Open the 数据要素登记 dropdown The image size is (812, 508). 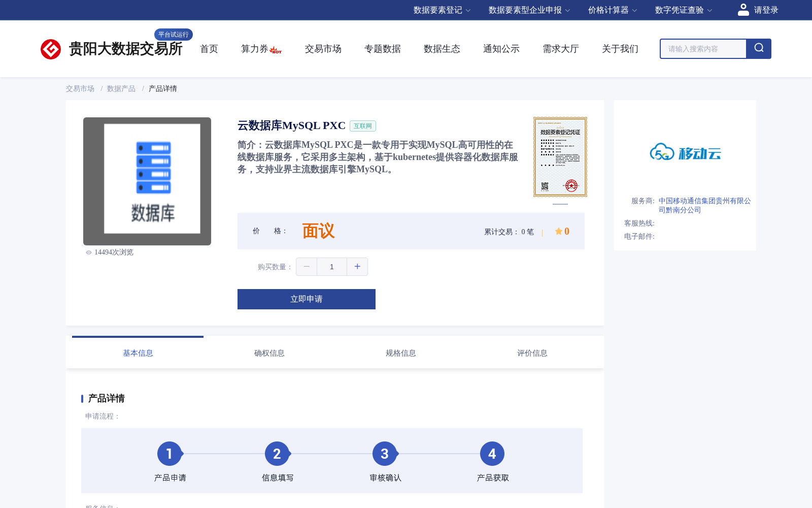click(x=442, y=10)
